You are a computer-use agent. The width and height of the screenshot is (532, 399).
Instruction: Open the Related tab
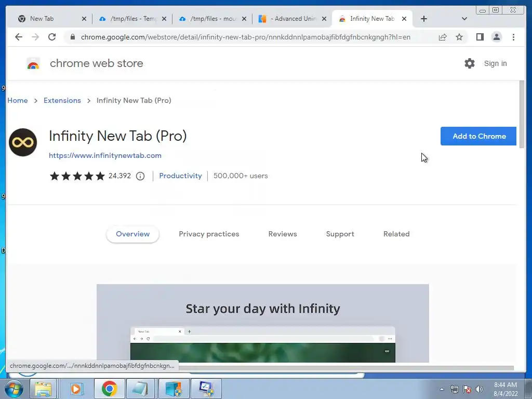click(396, 234)
